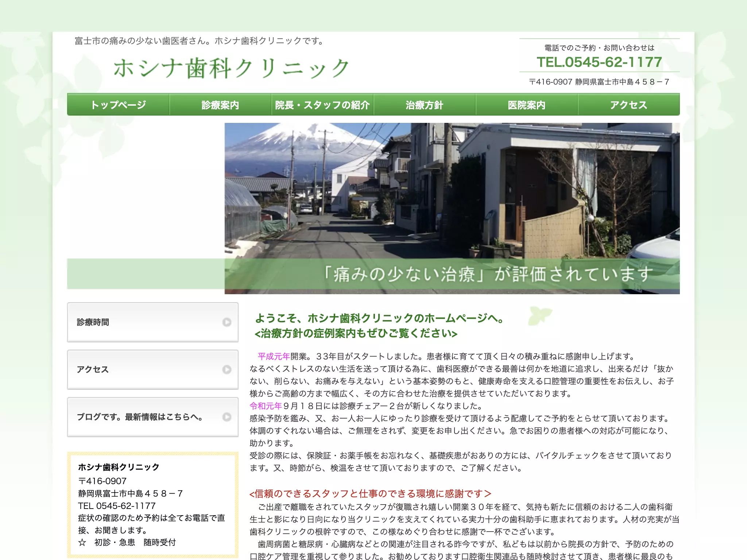Click the ホシナ歯科クリニック logo title

(231, 69)
